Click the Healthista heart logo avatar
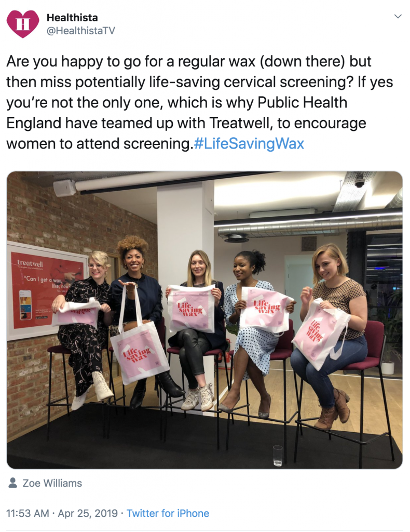The height and width of the screenshot is (532, 410). [x=23, y=24]
